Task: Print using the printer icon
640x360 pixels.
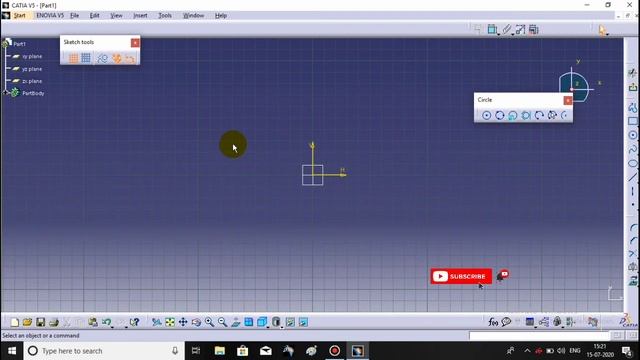Action: coord(53,322)
